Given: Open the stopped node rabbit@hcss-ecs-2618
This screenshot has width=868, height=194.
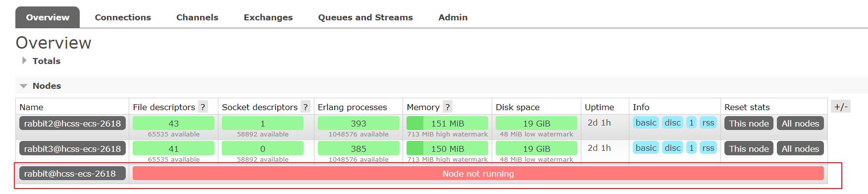Looking at the screenshot, I should click(72, 174).
